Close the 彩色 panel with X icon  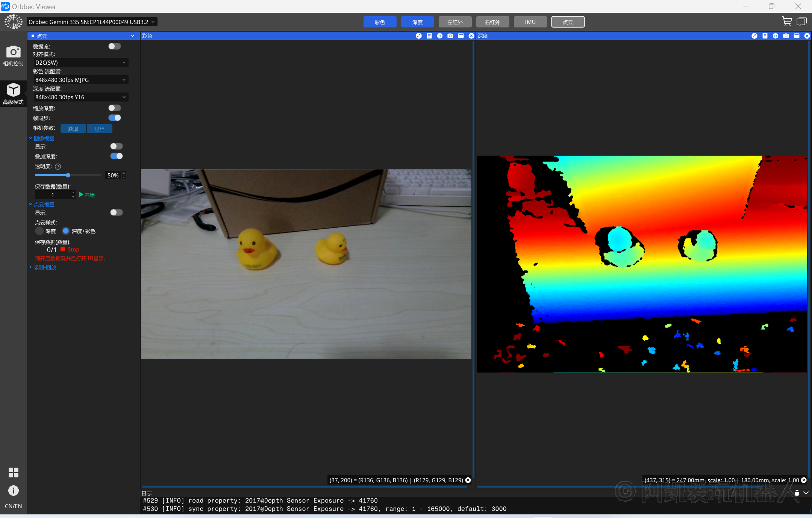point(471,36)
